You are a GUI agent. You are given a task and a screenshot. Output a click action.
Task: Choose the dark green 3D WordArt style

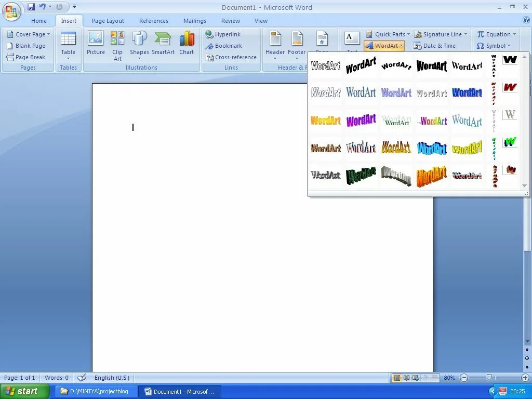[x=361, y=176]
